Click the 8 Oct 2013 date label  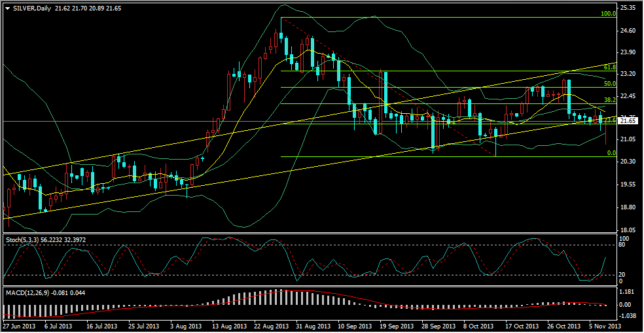(478, 327)
